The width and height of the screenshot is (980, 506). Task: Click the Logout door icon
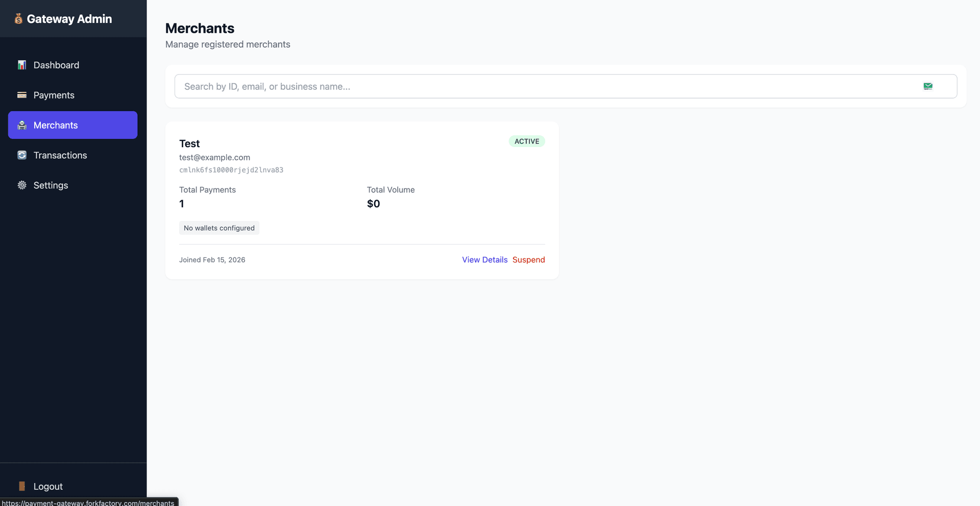point(22,486)
